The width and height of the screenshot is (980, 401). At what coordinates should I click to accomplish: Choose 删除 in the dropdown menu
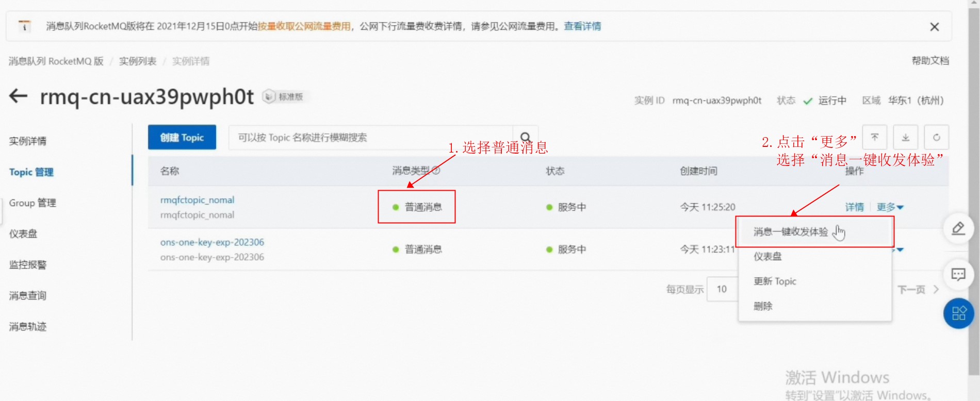(815, 306)
